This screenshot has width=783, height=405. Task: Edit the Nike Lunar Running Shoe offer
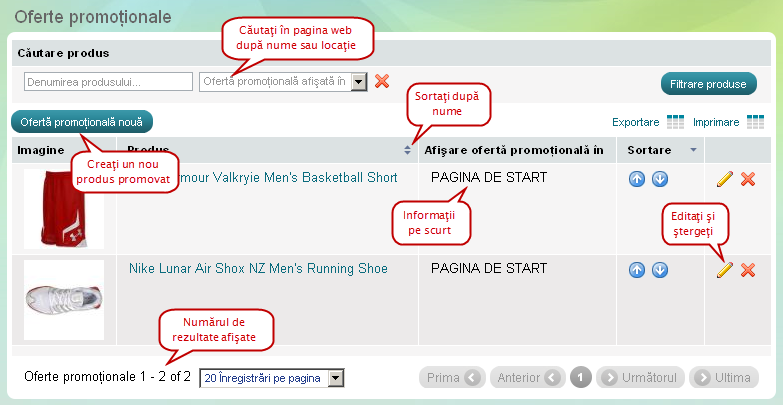click(725, 270)
